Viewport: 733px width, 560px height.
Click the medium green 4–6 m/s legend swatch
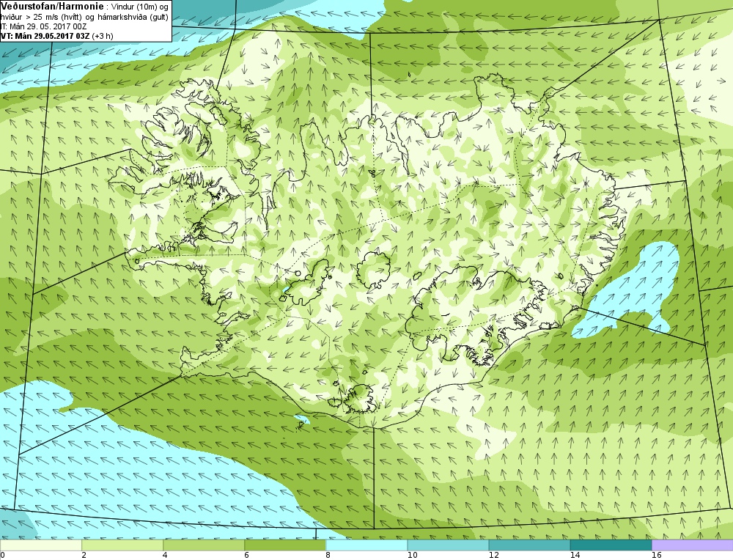tap(204, 545)
